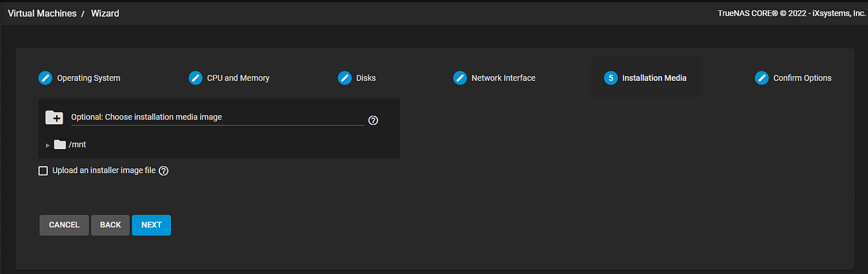Open help tooltip for installation media image
This screenshot has height=274, width=868.
point(373,120)
